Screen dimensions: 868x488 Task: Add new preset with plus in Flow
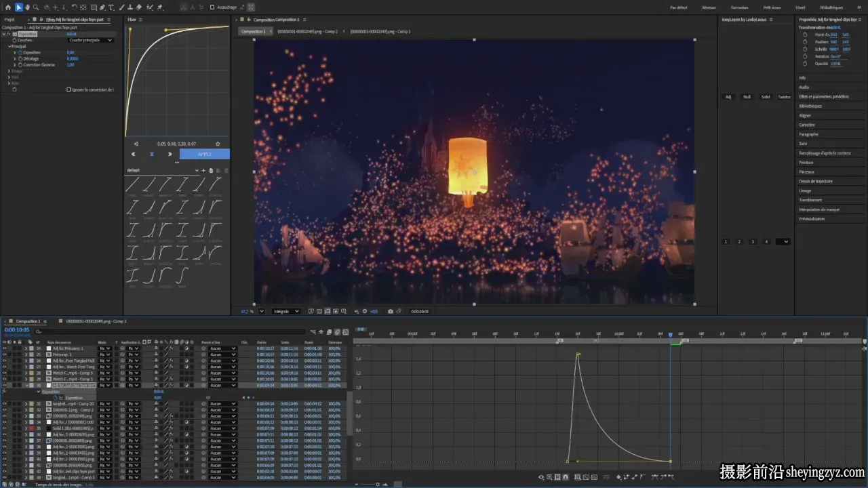[x=203, y=171]
